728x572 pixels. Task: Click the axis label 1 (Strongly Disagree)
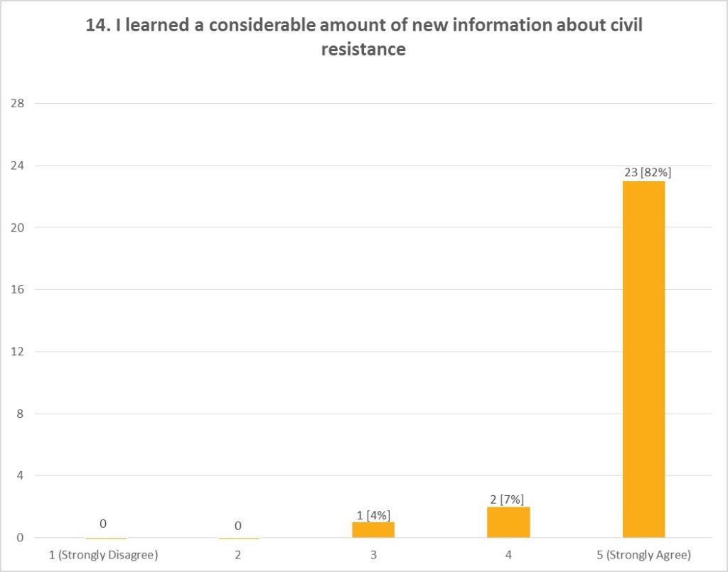(x=104, y=555)
